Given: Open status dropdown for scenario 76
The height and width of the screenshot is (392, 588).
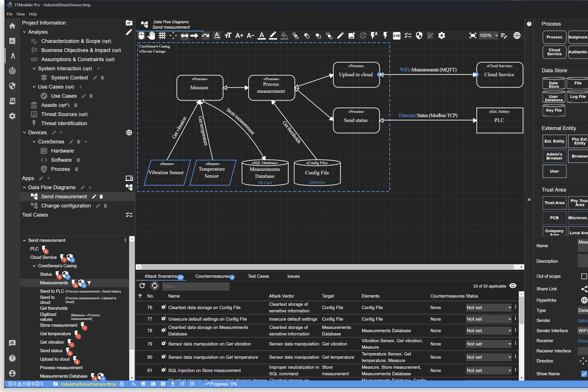Looking at the screenshot, I should click(488, 307).
